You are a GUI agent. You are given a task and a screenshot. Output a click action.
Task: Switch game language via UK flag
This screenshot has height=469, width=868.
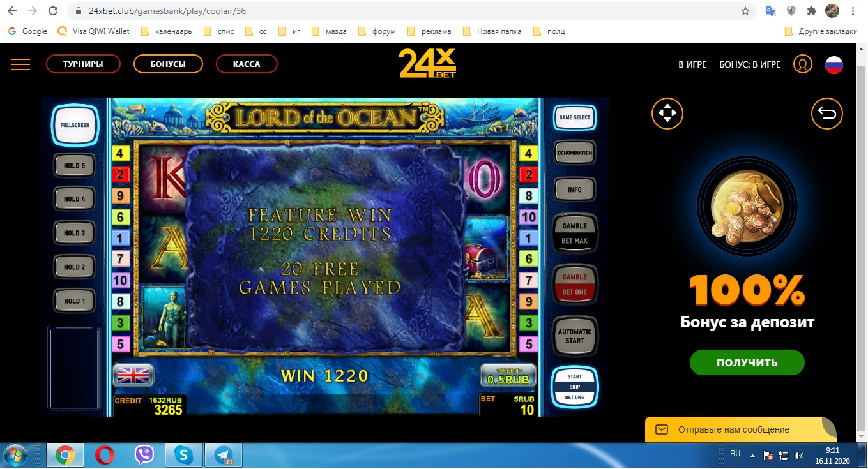(133, 375)
